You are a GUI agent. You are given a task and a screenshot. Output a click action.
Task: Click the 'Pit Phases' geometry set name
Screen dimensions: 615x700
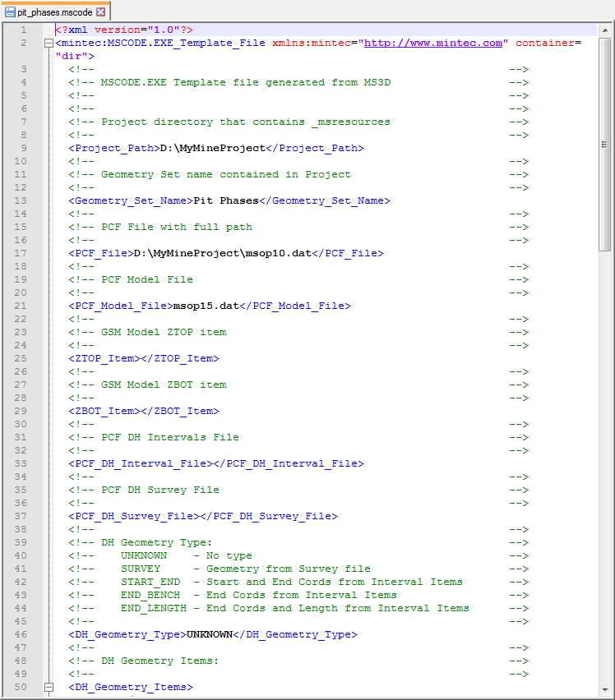tap(226, 201)
